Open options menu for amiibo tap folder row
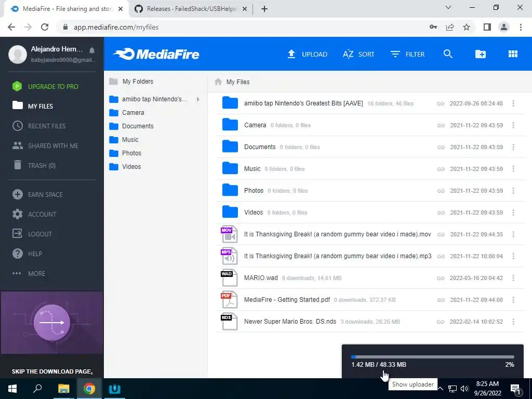Screen dimensions: 532x399 (513, 103)
